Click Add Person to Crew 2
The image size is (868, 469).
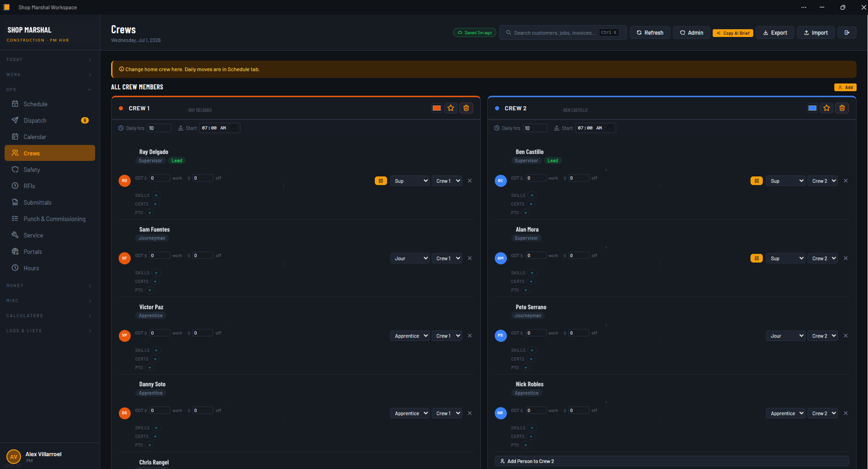point(672,461)
